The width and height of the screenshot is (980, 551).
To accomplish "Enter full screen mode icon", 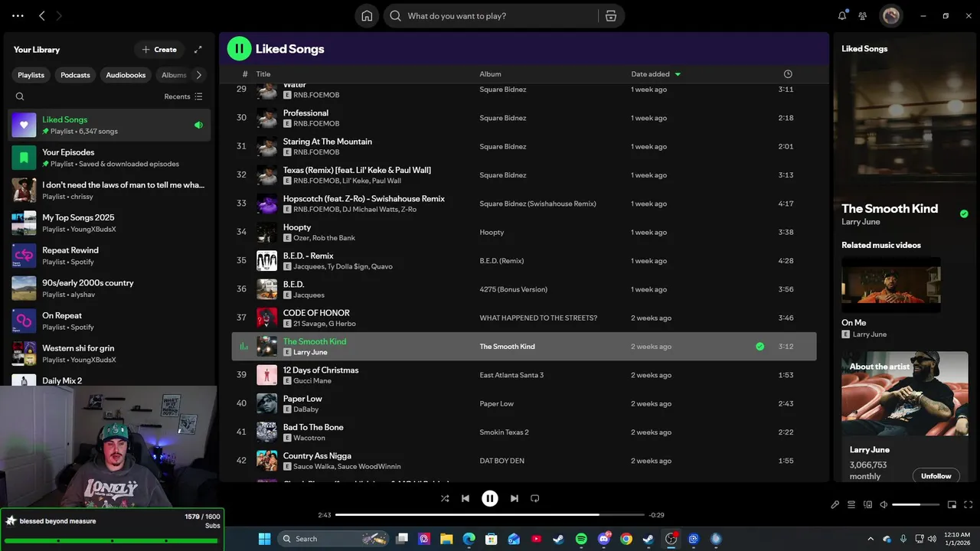I will click(969, 504).
